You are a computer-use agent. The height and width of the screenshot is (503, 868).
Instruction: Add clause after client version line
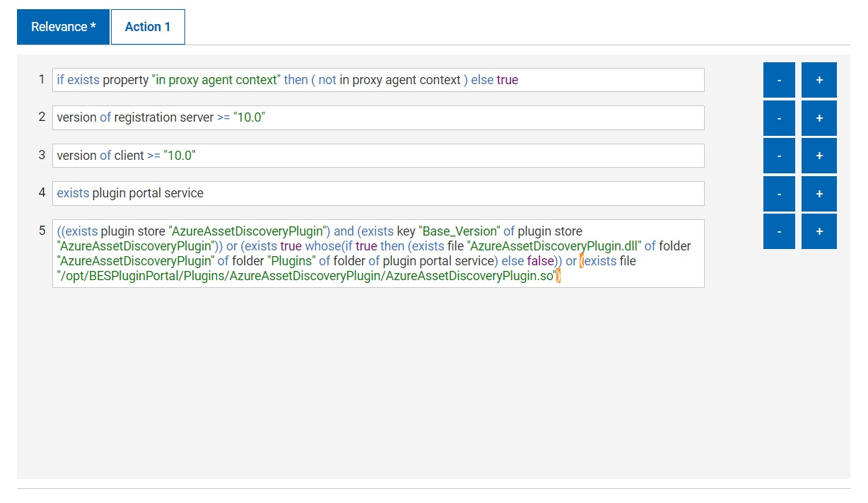(x=819, y=156)
